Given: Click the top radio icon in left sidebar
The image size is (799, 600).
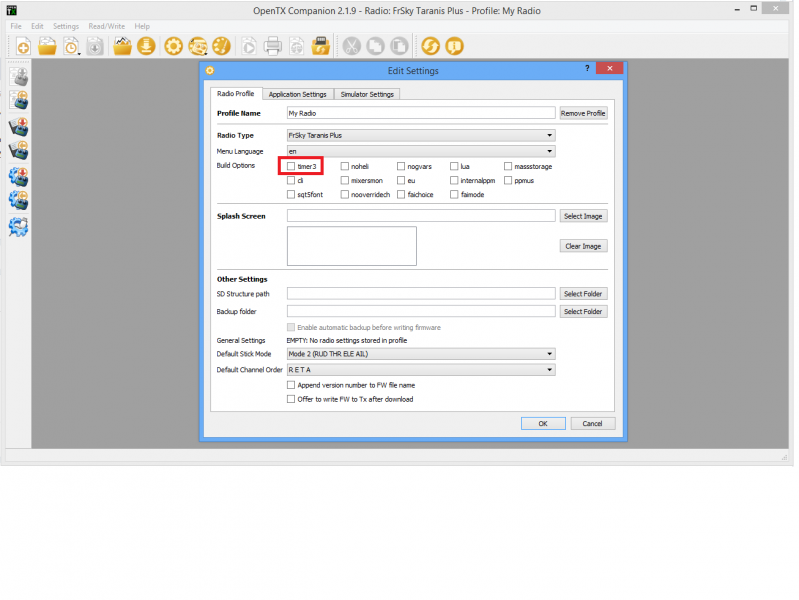Looking at the screenshot, I should 18,77.
